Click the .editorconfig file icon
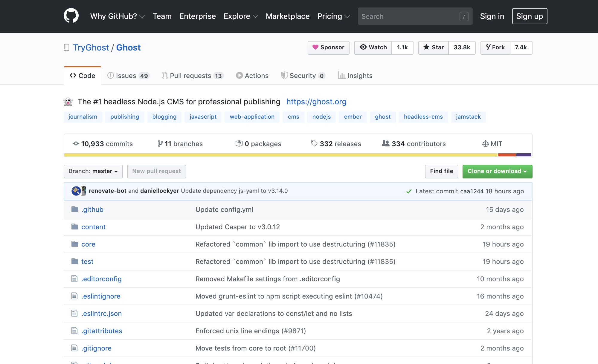Image resolution: width=598 pixels, height=364 pixels. [x=74, y=279]
